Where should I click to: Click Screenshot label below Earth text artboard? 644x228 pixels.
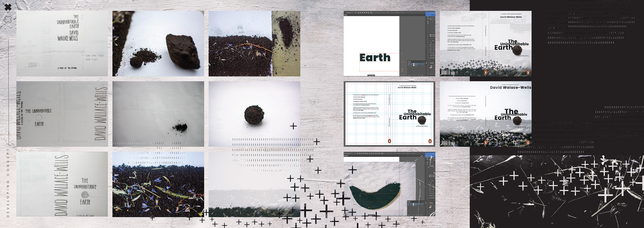point(371,75)
